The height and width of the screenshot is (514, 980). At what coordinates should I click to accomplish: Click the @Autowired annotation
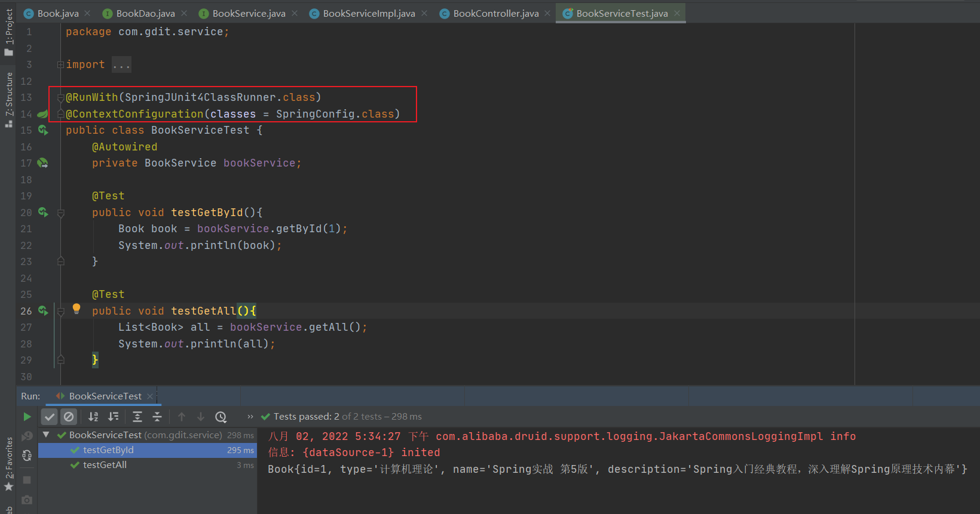(125, 147)
